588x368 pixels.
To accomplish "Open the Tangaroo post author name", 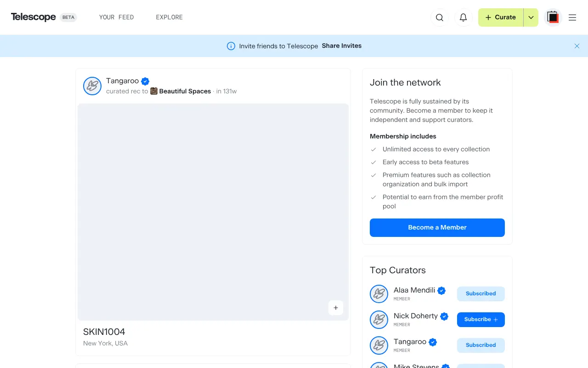I will point(123,81).
